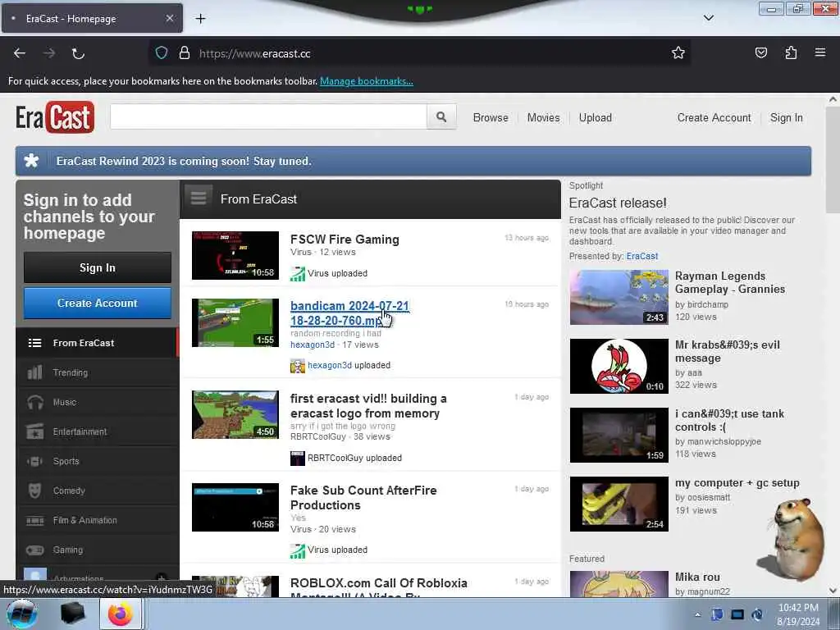Select Trending in sidebar
This screenshot has height=630, width=840.
click(97, 372)
